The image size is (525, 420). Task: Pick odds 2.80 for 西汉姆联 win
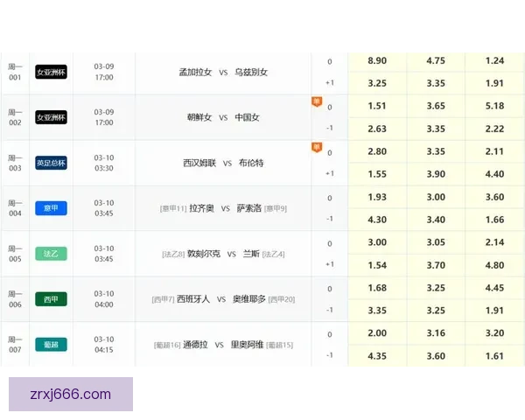tap(377, 151)
